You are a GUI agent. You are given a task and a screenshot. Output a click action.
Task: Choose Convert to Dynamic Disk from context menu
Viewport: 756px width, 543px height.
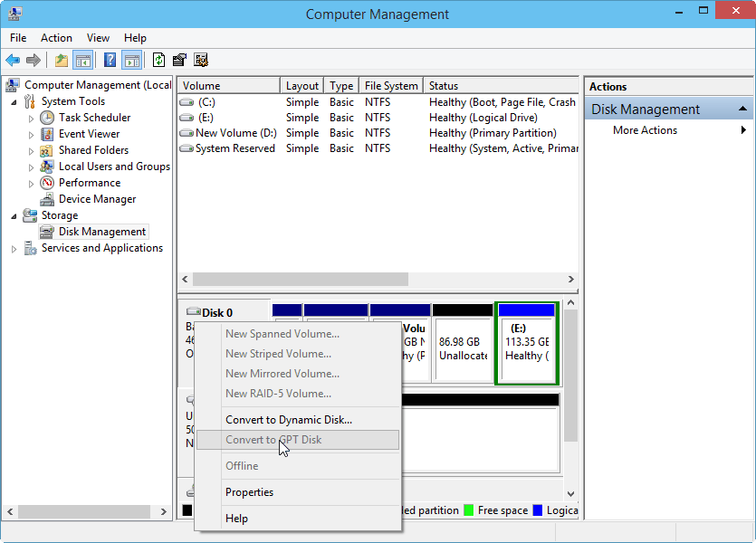(288, 419)
